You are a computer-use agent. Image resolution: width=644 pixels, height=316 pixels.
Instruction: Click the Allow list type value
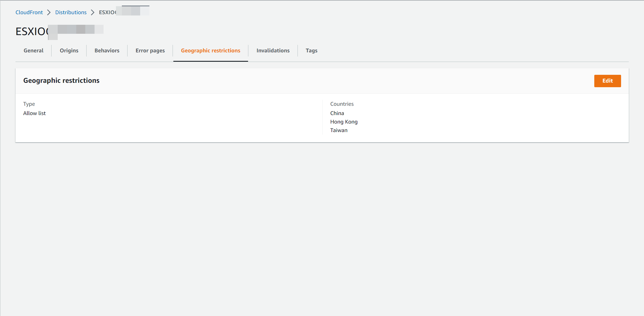click(x=34, y=113)
